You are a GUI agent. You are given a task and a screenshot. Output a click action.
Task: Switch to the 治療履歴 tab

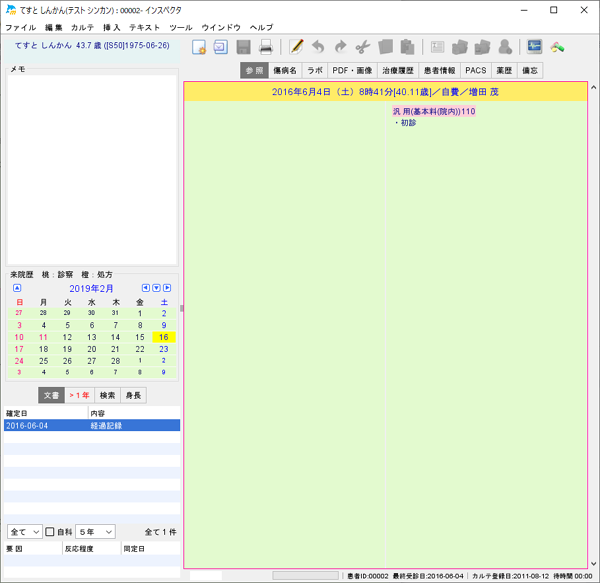pyautogui.click(x=398, y=70)
